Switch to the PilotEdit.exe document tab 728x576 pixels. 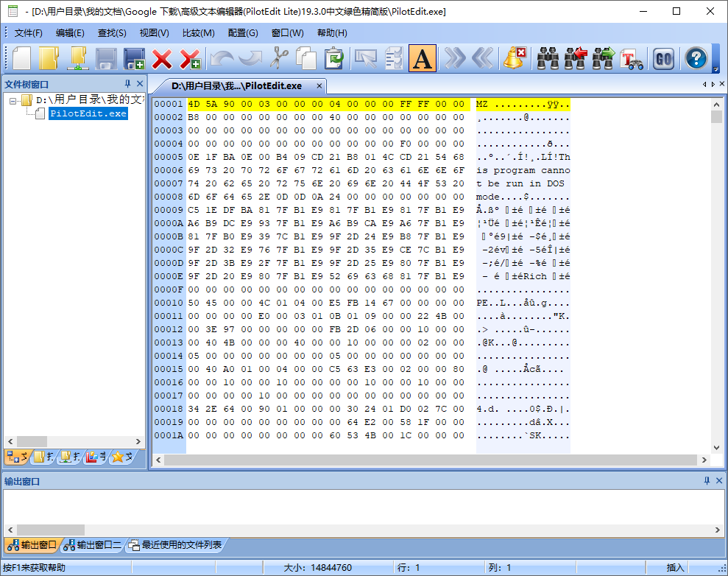coord(236,86)
